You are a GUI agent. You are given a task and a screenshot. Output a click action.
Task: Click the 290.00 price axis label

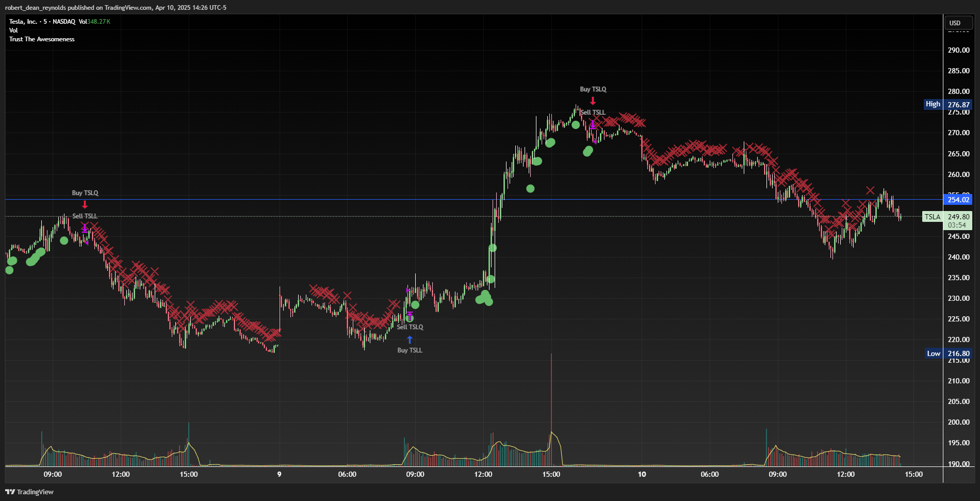click(959, 50)
